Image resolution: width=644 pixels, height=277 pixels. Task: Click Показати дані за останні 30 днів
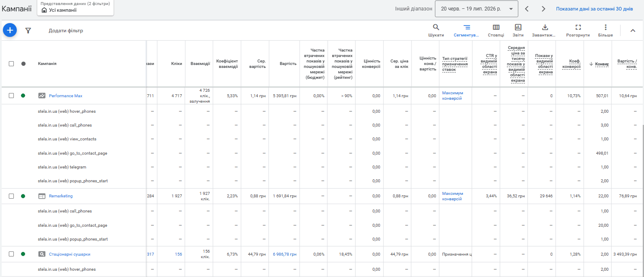pyautogui.click(x=594, y=9)
